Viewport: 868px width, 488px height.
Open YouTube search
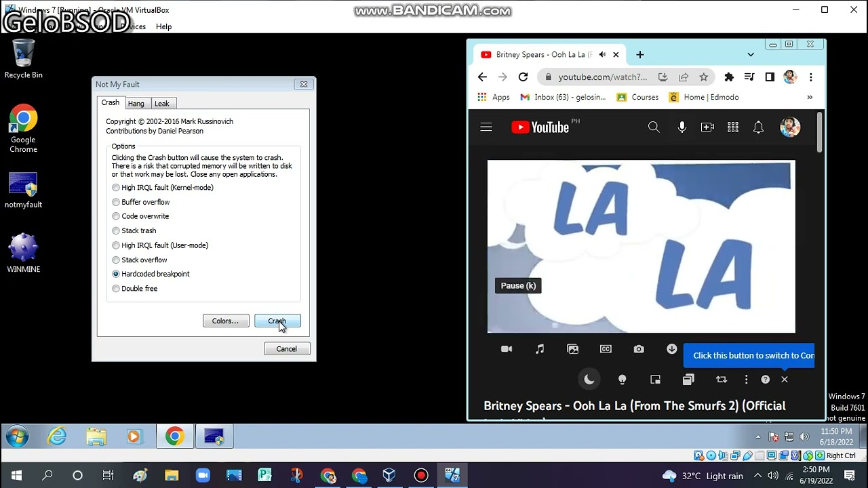click(654, 127)
